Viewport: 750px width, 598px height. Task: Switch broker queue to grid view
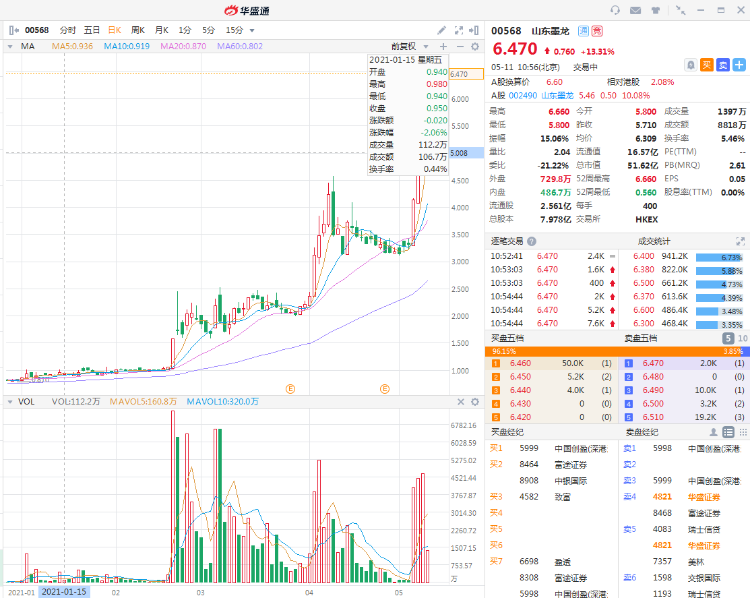tap(743, 432)
